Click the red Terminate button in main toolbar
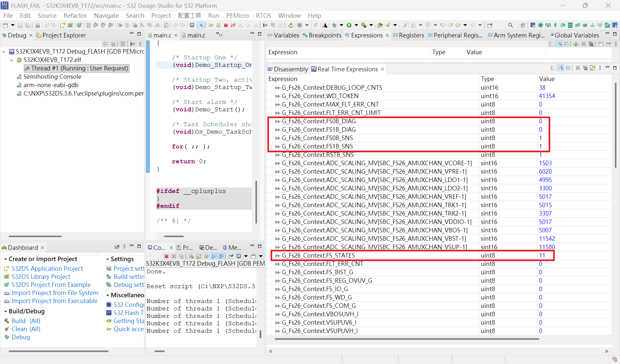The height and width of the screenshot is (364, 620). tap(226, 25)
